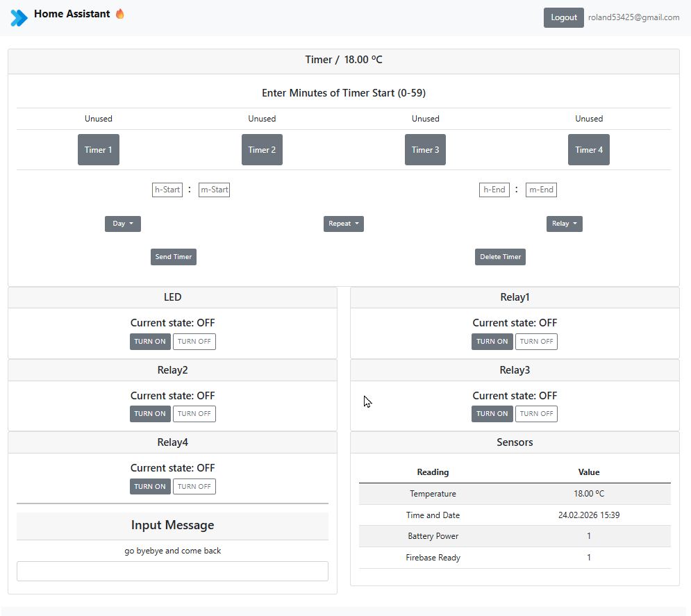Screen dimensions: 691x616
Task: Select Timer 3
Action: pyautogui.click(x=425, y=149)
